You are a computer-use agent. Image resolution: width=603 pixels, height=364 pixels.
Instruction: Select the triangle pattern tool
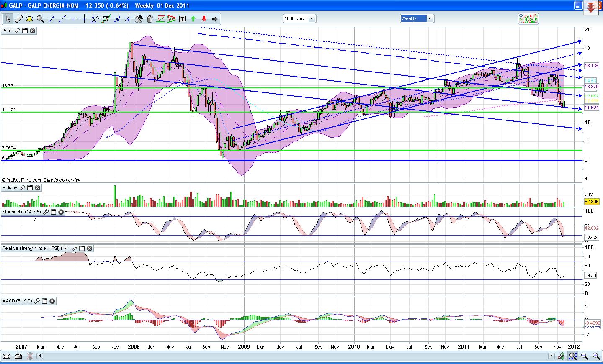click(171, 19)
